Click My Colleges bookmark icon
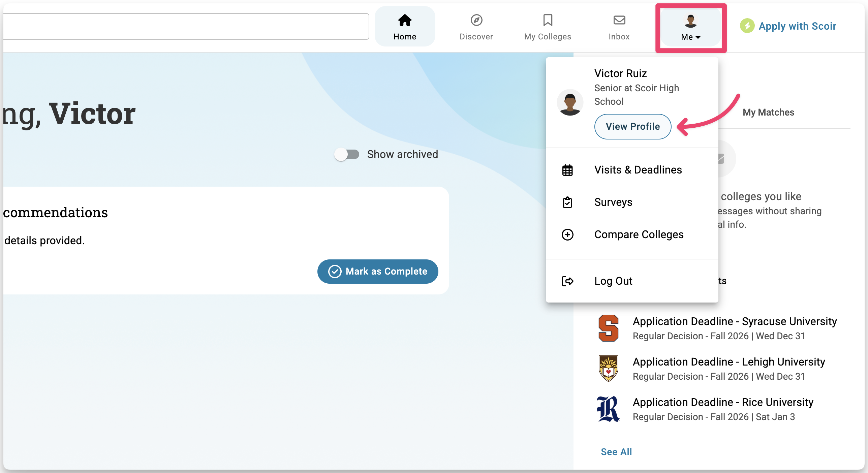 (548, 20)
